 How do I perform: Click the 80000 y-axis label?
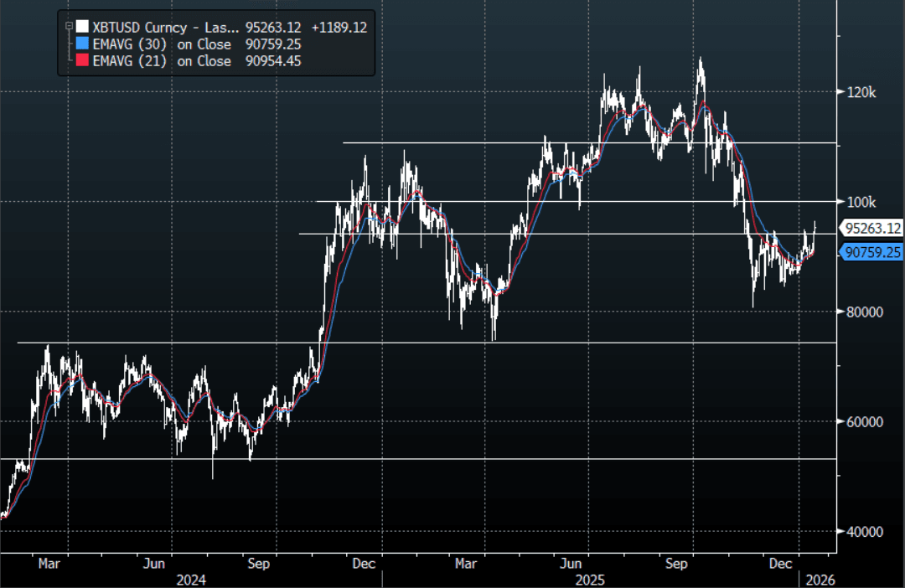pyautogui.click(x=864, y=312)
